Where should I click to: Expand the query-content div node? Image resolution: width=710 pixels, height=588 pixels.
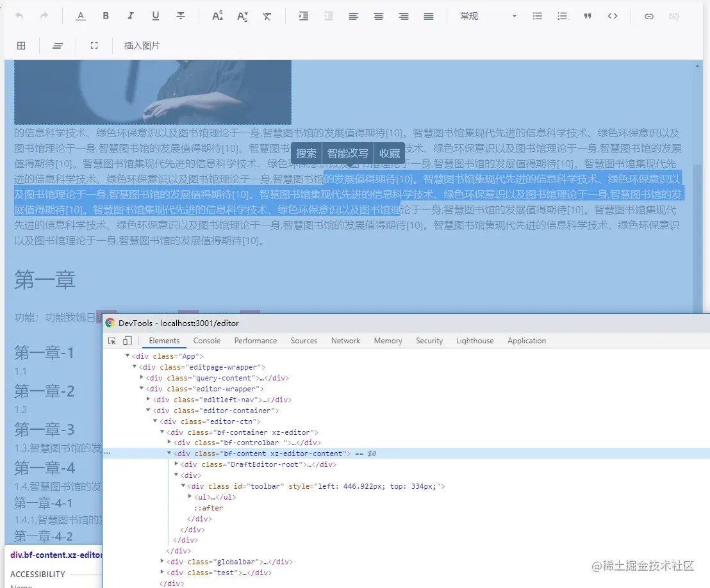[x=142, y=377]
